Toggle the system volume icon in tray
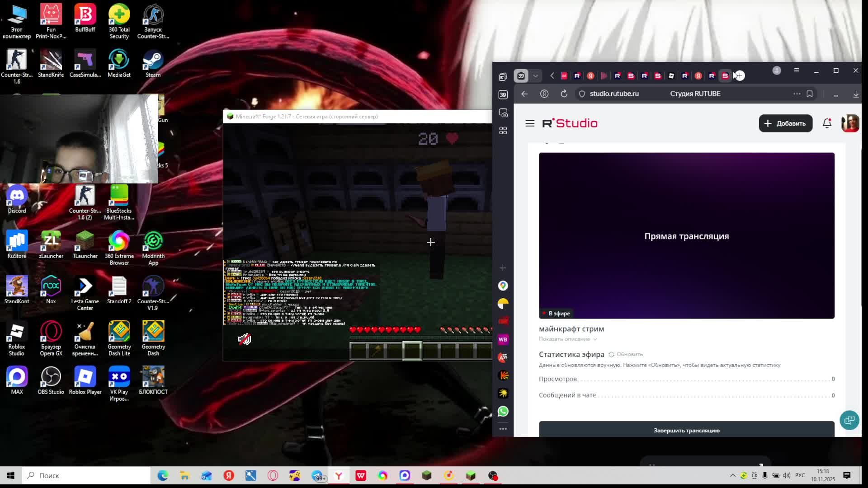Image resolution: width=868 pixels, height=488 pixels. tap(787, 475)
